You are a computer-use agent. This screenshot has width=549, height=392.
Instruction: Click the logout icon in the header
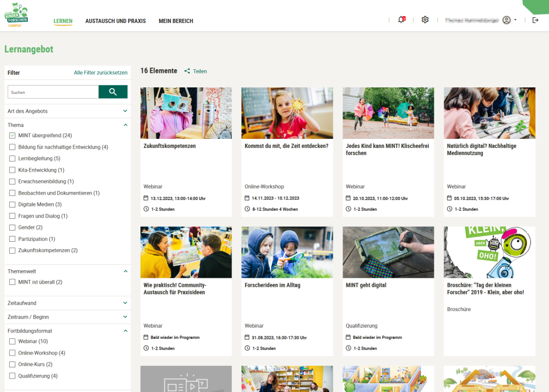[x=536, y=20]
